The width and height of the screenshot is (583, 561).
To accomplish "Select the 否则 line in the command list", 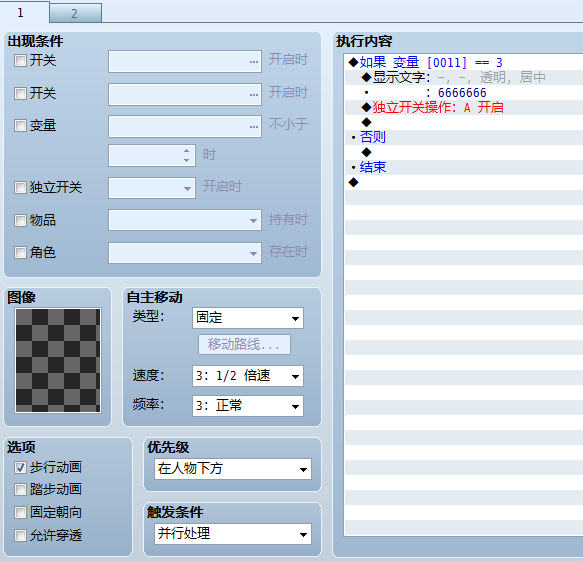I will [x=464, y=137].
